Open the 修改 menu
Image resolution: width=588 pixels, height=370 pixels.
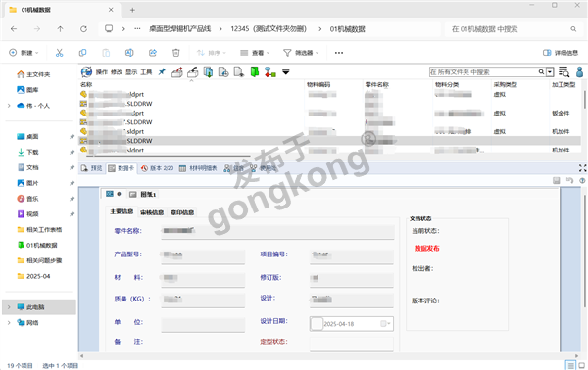pyautogui.click(x=117, y=71)
